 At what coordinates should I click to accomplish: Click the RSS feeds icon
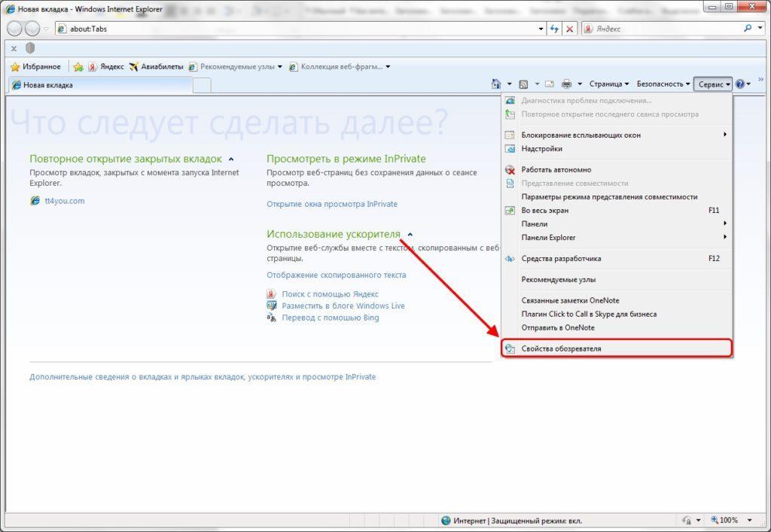524,84
